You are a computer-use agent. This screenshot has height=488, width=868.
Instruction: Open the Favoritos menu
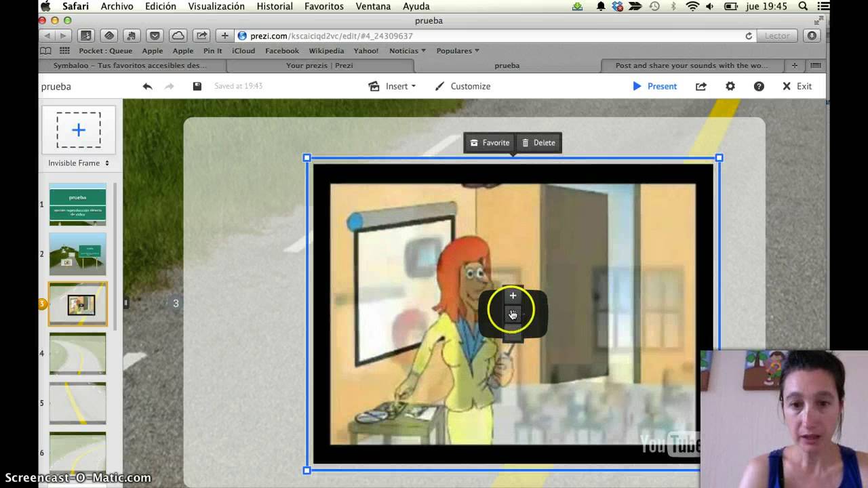click(x=324, y=6)
